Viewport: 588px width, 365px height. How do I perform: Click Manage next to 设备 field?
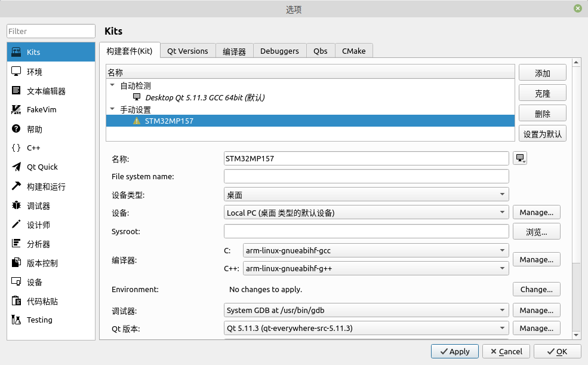coord(537,212)
